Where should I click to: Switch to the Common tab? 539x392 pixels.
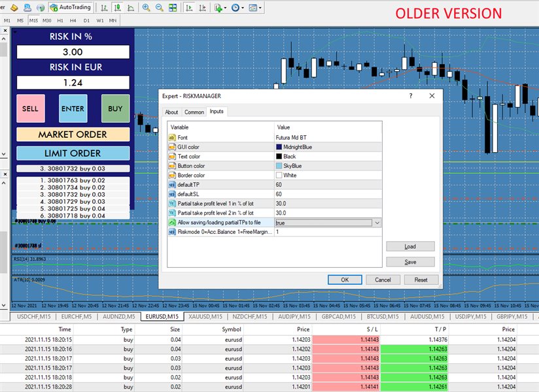194,112
